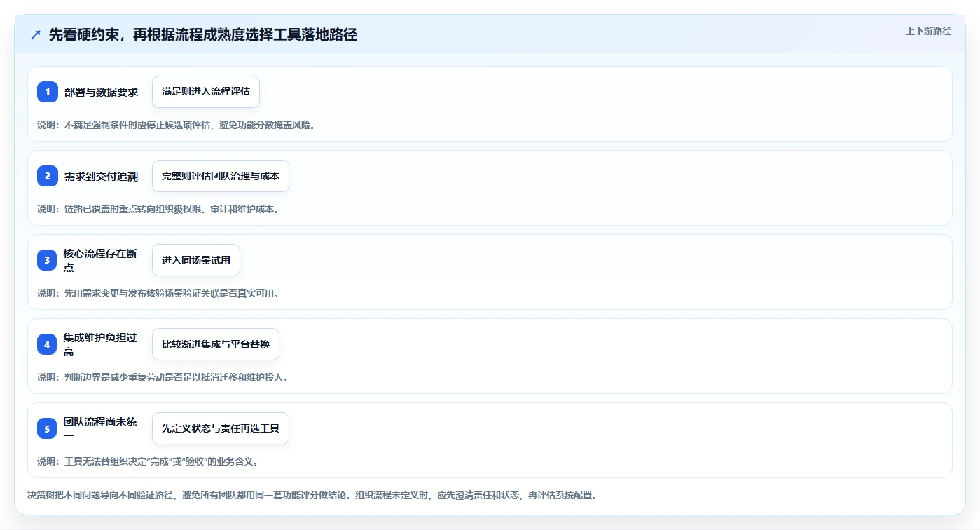Click the 先定义状态与责任再选工具 button
The width and height of the screenshot is (980, 530).
point(221,428)
